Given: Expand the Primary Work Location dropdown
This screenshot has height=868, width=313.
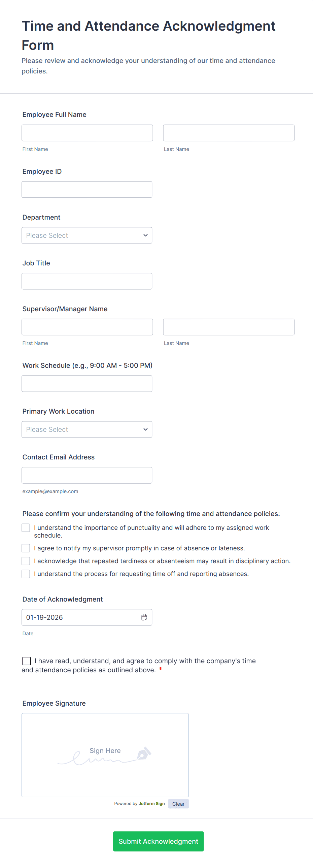Looking at the screenshot, I should 87,429.
